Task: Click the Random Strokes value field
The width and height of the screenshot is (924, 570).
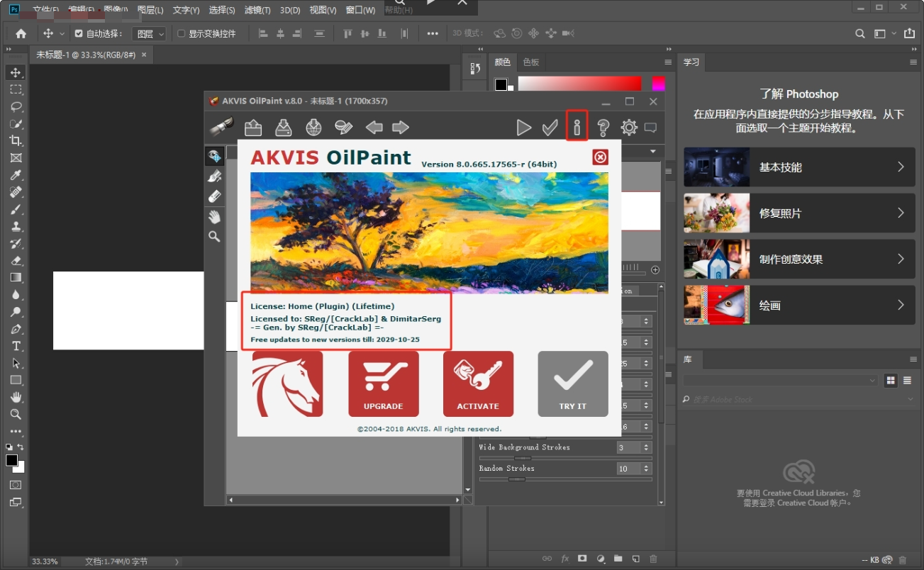Action: tap(628, 469)
